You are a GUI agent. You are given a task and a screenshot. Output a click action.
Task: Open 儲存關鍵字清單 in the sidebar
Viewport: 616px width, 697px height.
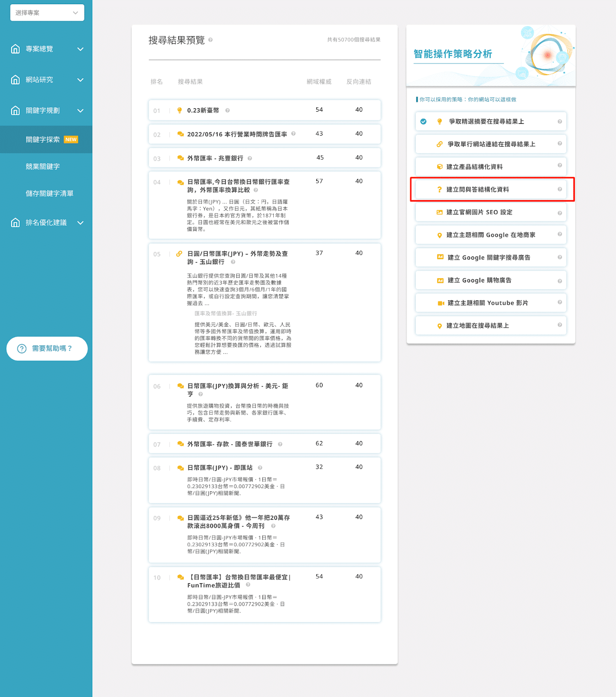click(x=49, y=194)
